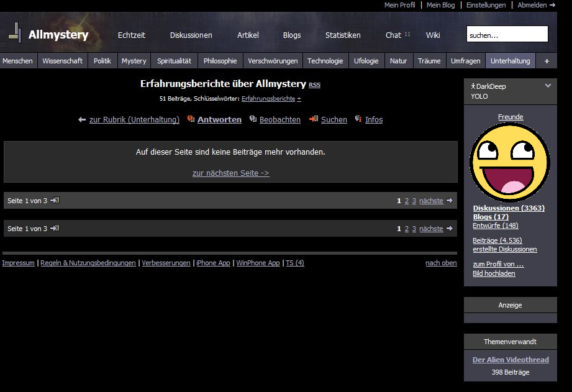Click 'Bild hochladen' link

pos(494,273)
